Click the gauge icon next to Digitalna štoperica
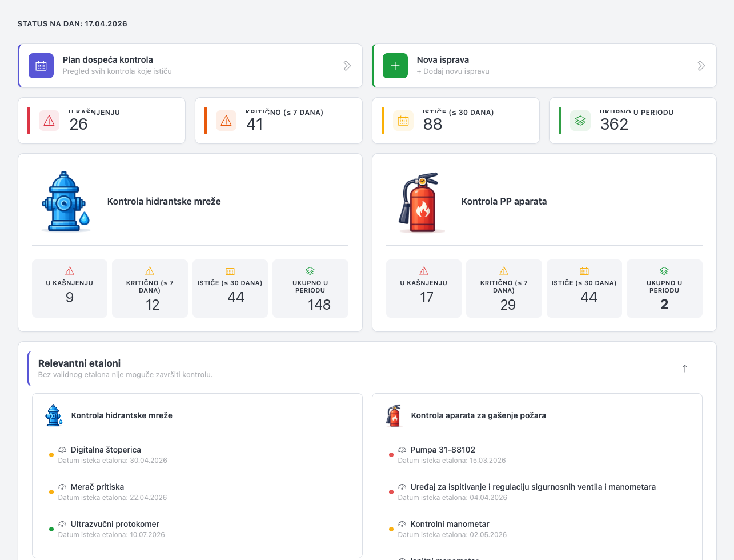Screen dimensions: 734x560 (x=63, y=450)
